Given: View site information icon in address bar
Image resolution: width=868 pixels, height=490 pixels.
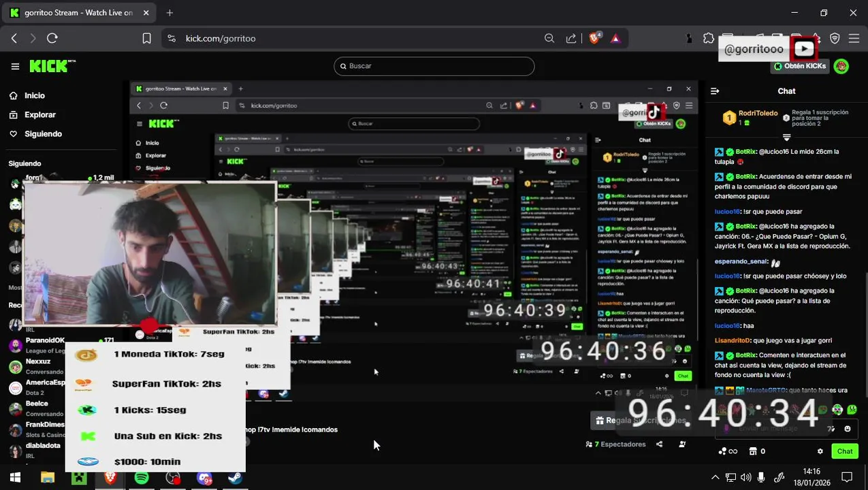Looking at the screenshot, I should [171, 39].
